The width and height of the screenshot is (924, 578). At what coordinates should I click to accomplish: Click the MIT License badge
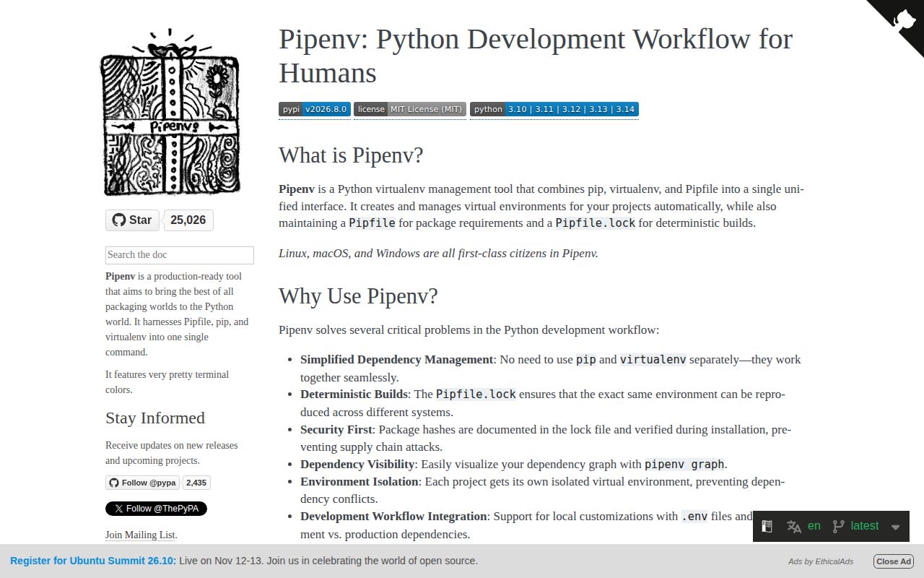pos(410,109)
